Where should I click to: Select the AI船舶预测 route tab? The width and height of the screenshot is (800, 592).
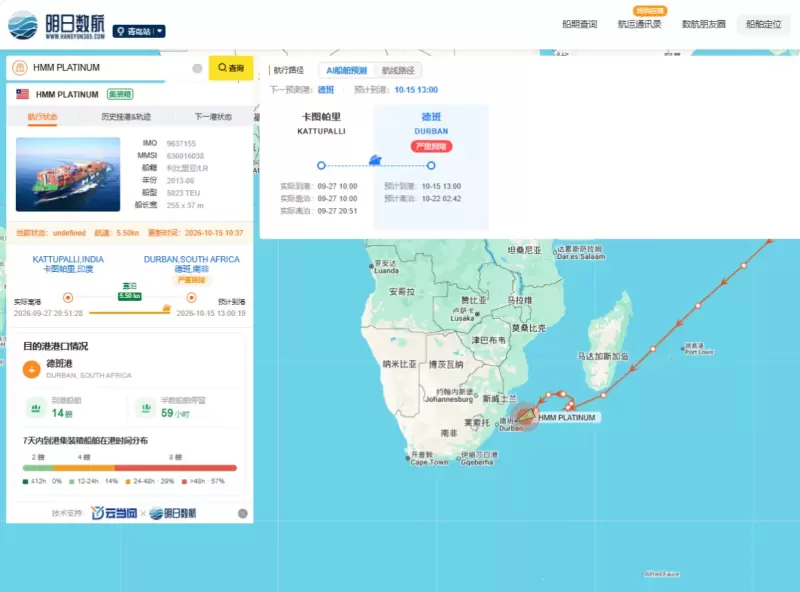click(346, 70)
